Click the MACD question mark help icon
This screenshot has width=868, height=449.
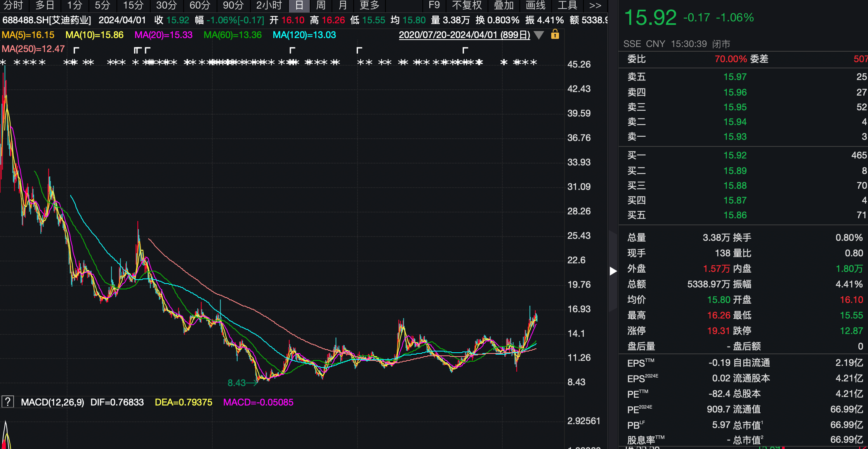[x=8, y=402]
